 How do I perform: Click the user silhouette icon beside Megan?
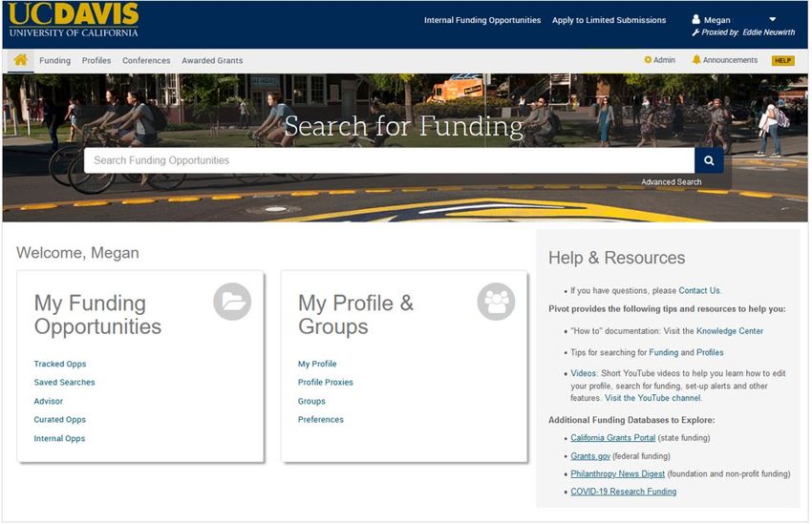(x=697, y=20)
